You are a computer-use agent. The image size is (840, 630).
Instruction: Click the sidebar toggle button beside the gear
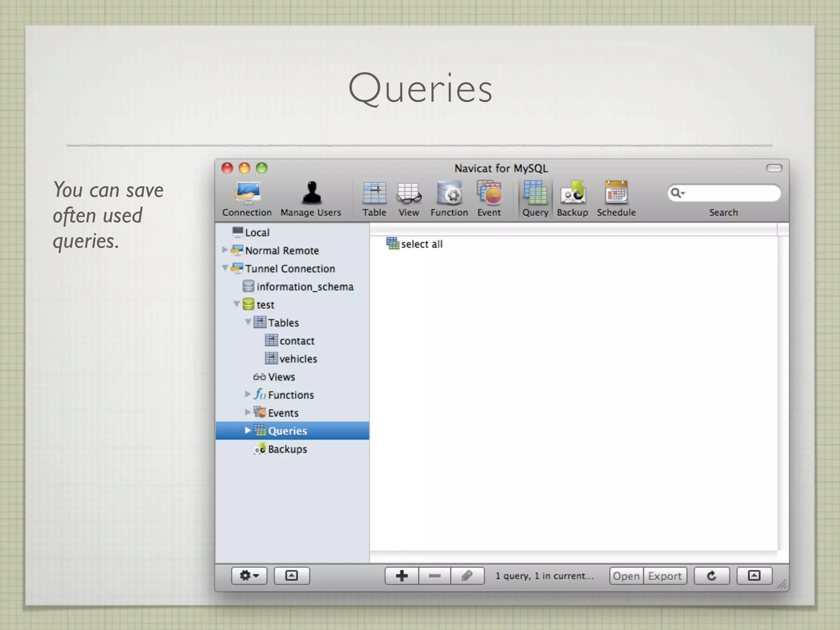(292, 576)
